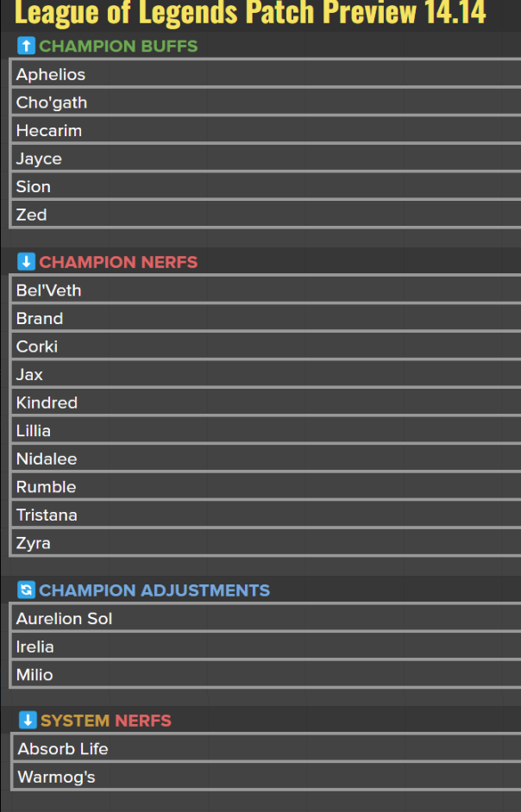Click the blue up-arrow Champion Buffs icon
The height and width of the screenshot is (812, 521).
coord(27,46)
